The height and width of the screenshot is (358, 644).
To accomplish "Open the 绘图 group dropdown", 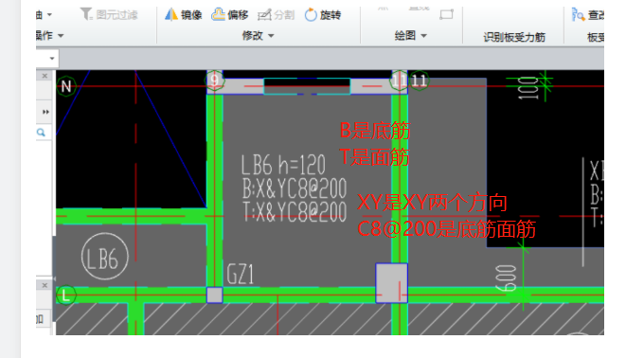I will [x=411, y=36].
